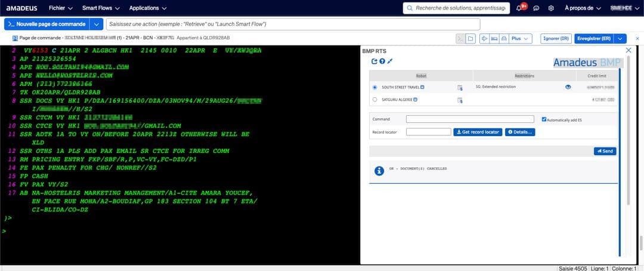Viewport: 644px width, 271px height.
Task: Focus the Recherche de solutions search box
Action: (456, 8)
